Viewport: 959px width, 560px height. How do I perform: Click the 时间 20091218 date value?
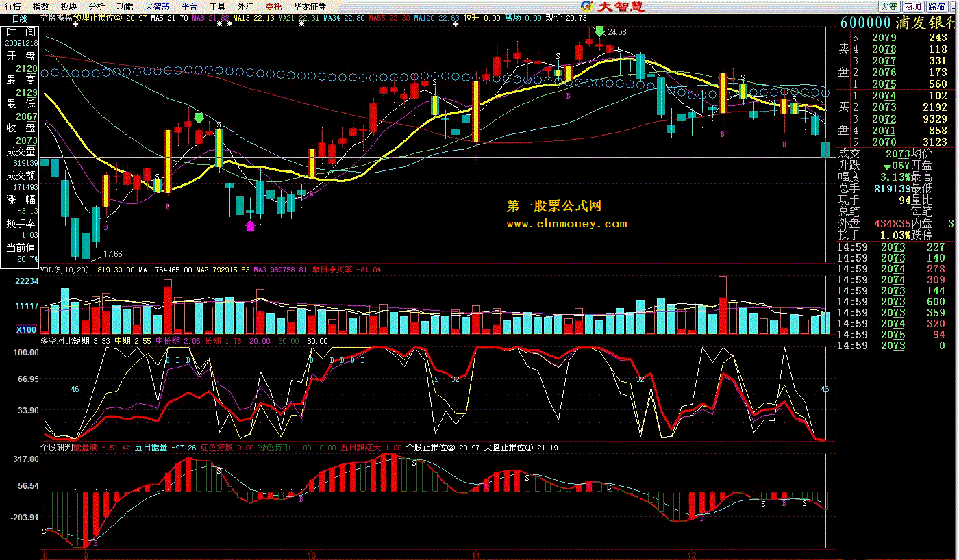pos(21,43)
